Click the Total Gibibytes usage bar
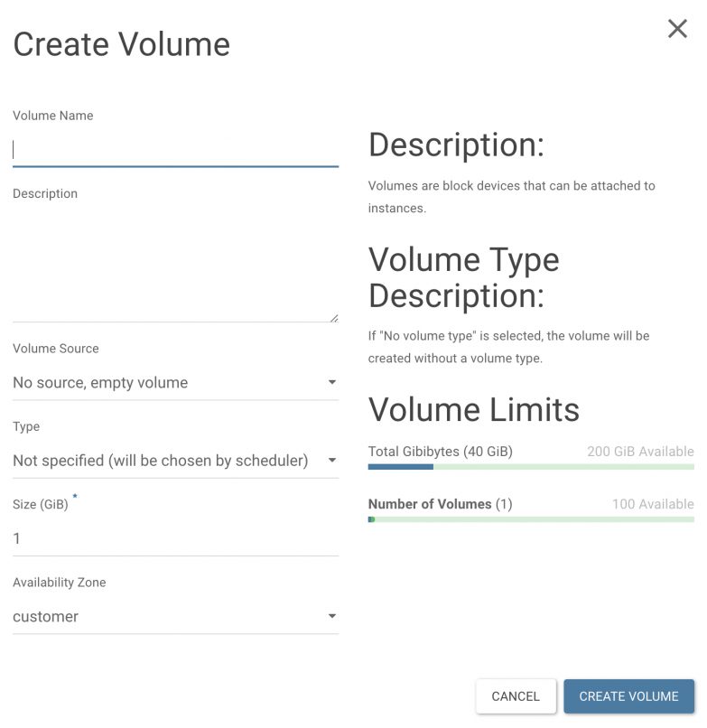The height and width of the screenshot is (728, 707). click(x=531, y=467)
